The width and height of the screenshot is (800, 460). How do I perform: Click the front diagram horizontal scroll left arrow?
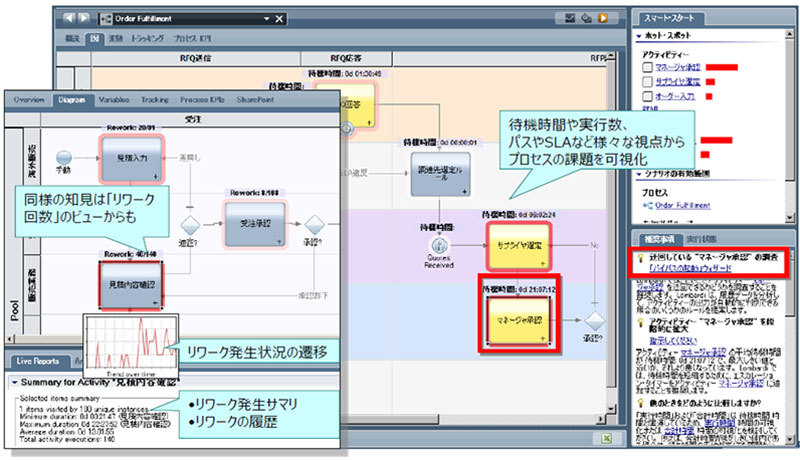(x=9, y=339)
